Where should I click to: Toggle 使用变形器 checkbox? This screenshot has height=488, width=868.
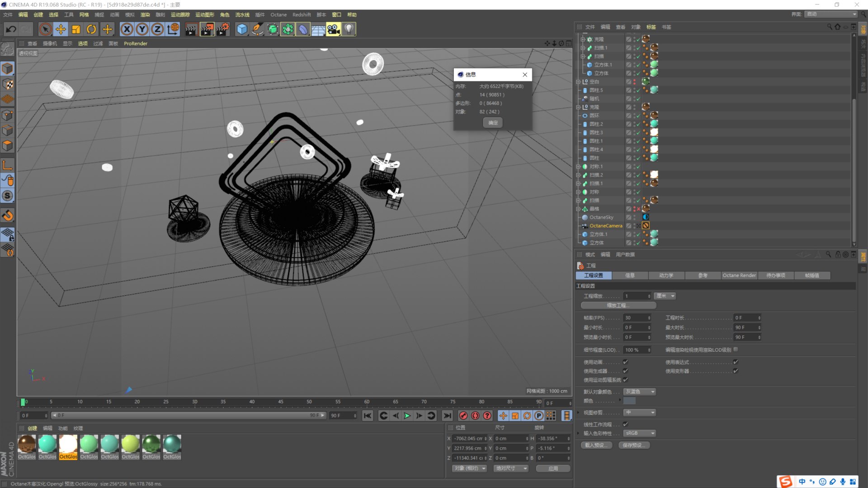point(736,371)
